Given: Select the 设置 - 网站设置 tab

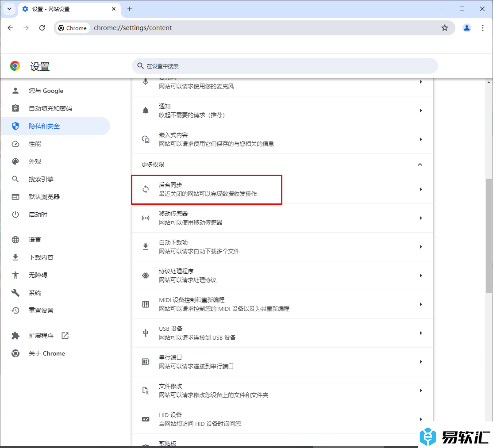Looking at the screenshot, I should (69, 9).
